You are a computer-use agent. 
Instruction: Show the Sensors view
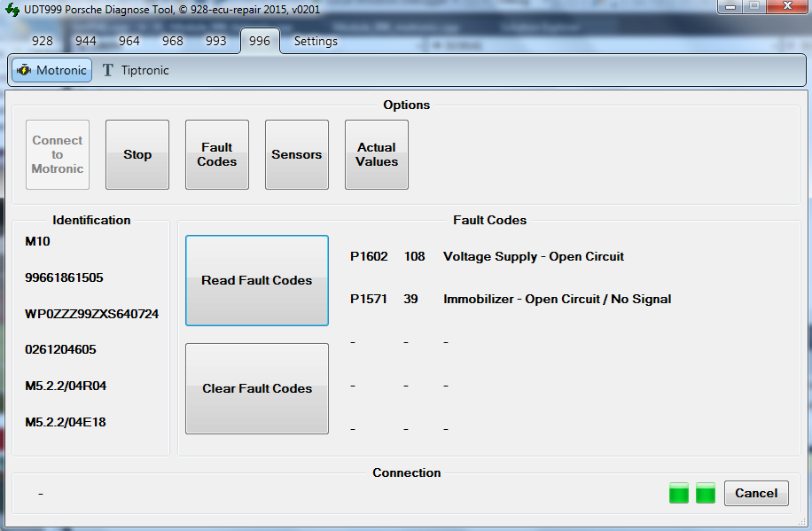point(297,155)
